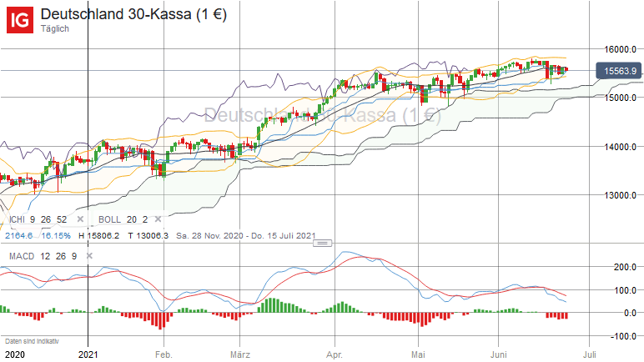Click the Juli date axis label
Viewport: 644px width, 362px height.
(x=590, y=354)
